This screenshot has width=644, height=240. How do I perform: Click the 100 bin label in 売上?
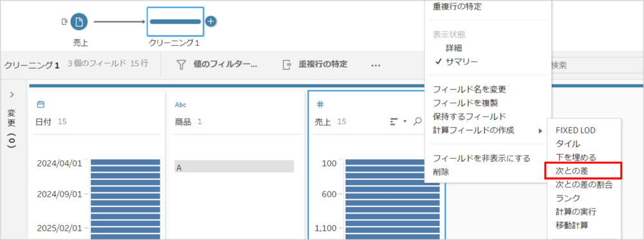329,163
